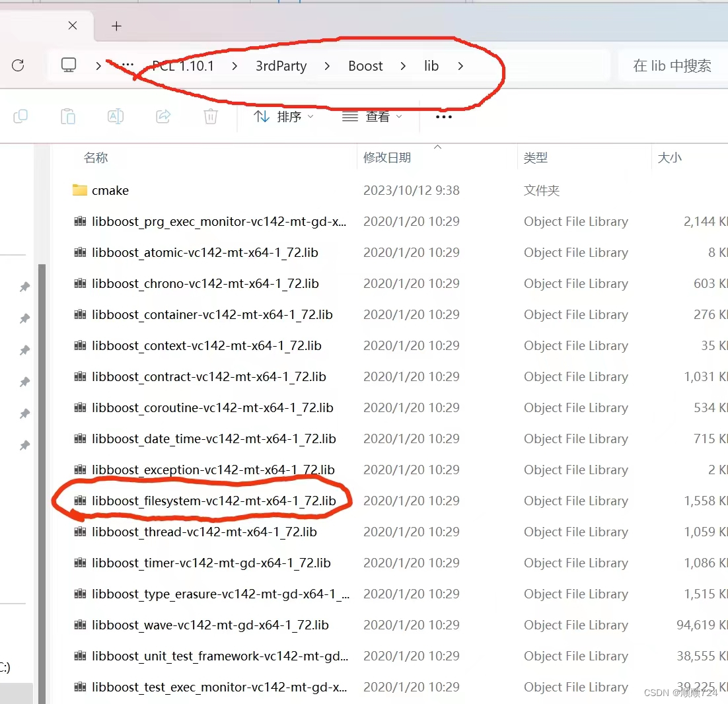Open the cmake folder
Screen dimensions: 728x704
[110, 190]
